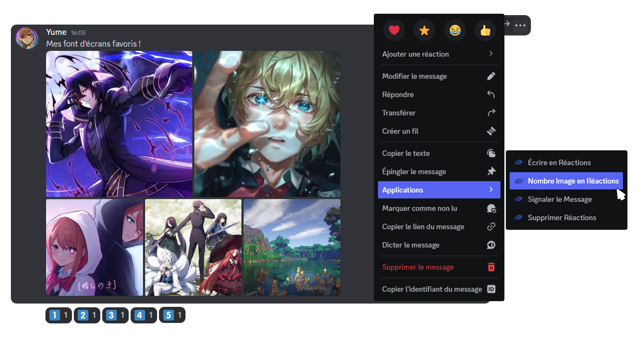Viewport: 644px width, 339px height.
Task: Select Nombre Image en Réactions app command
Action: pos(566,181)
